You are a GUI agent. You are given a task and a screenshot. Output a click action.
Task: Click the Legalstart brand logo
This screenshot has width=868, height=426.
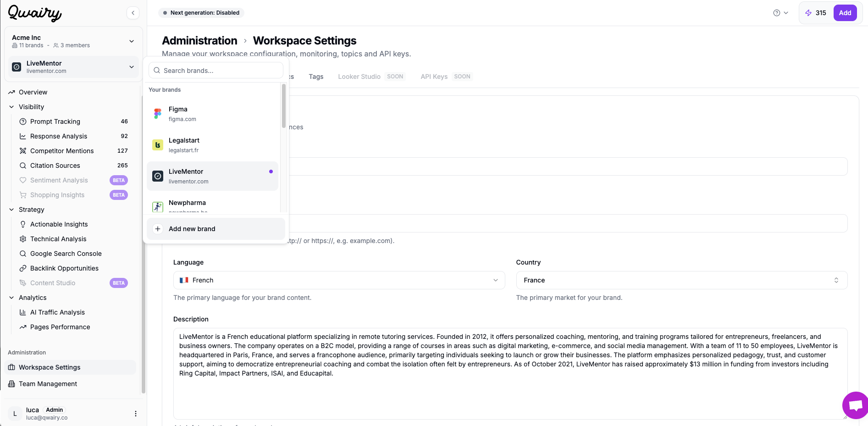pyautogui.click(x=158, y=145)
